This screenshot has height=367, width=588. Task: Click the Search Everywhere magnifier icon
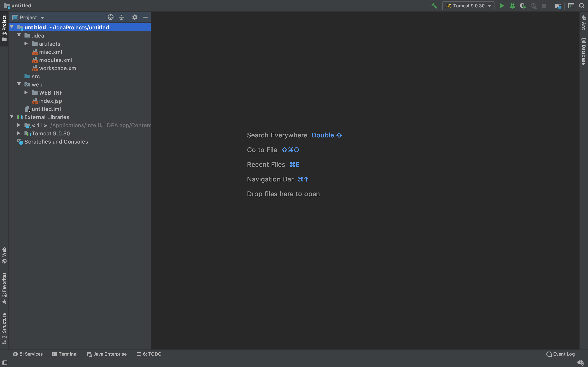tap(582, 6)
